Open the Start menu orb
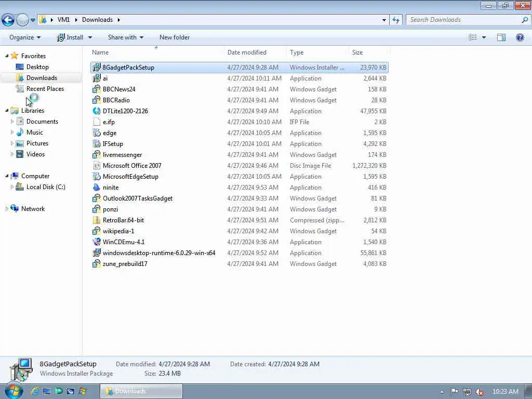 coord(14,391)
